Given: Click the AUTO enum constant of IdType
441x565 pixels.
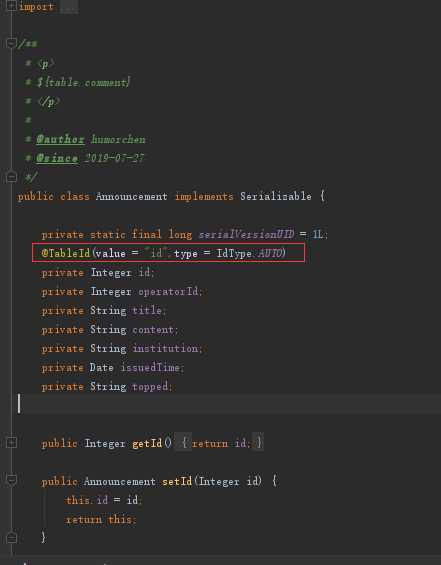Looking at the screenshot, I should click(270, 253).
